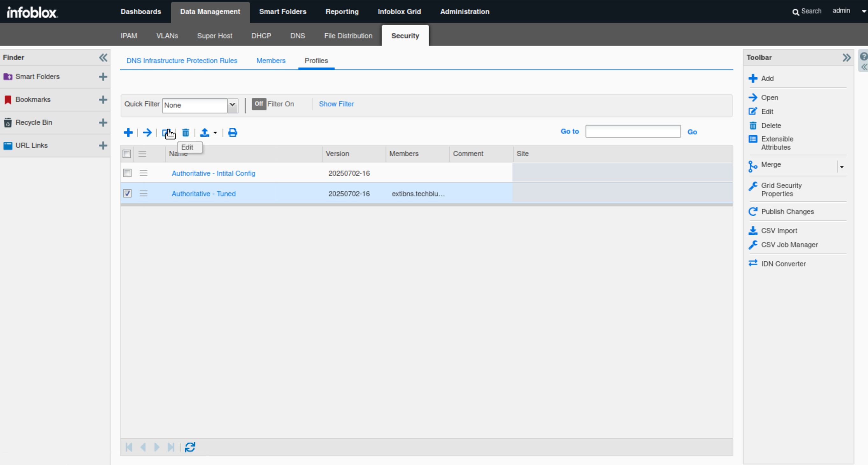Viewport: 868px width, 465px height.
Task: Toggle the Filter On switch
Action: (x=259, y=104)
